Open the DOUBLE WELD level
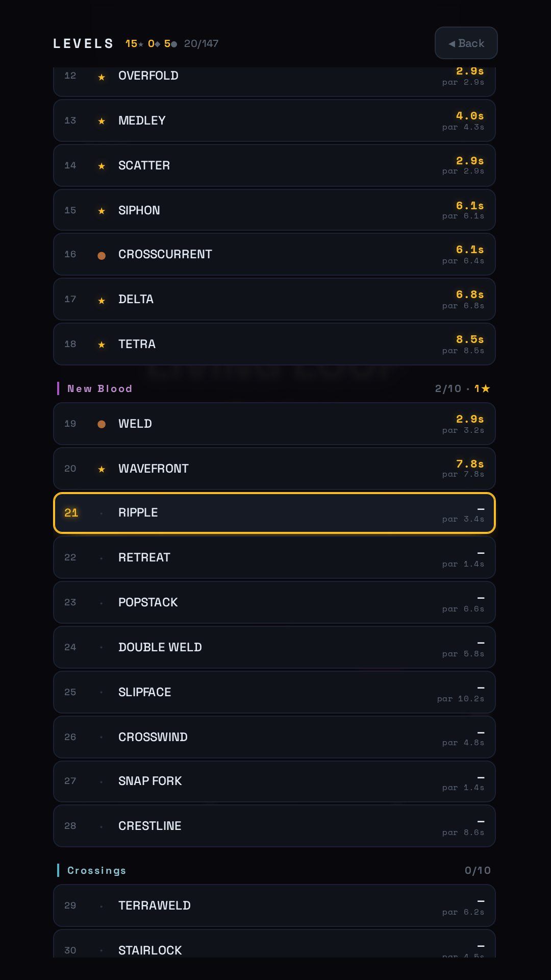551x980 pixels. [274, 647]
